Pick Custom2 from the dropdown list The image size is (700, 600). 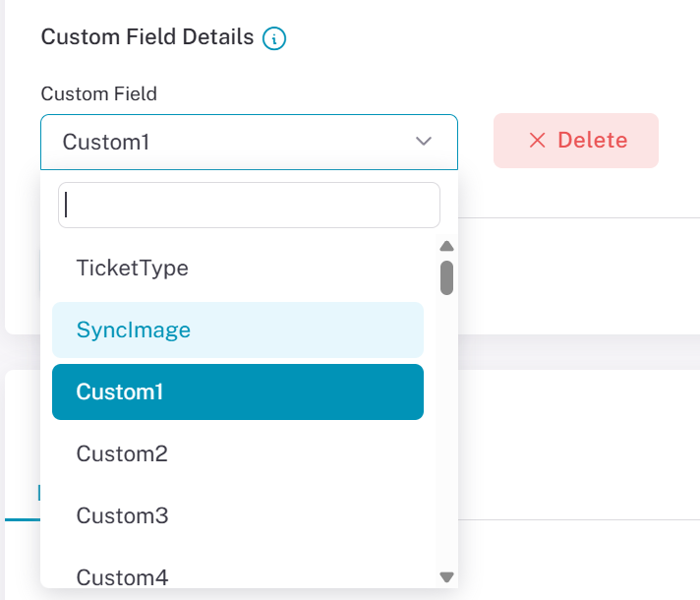(238, 453)
